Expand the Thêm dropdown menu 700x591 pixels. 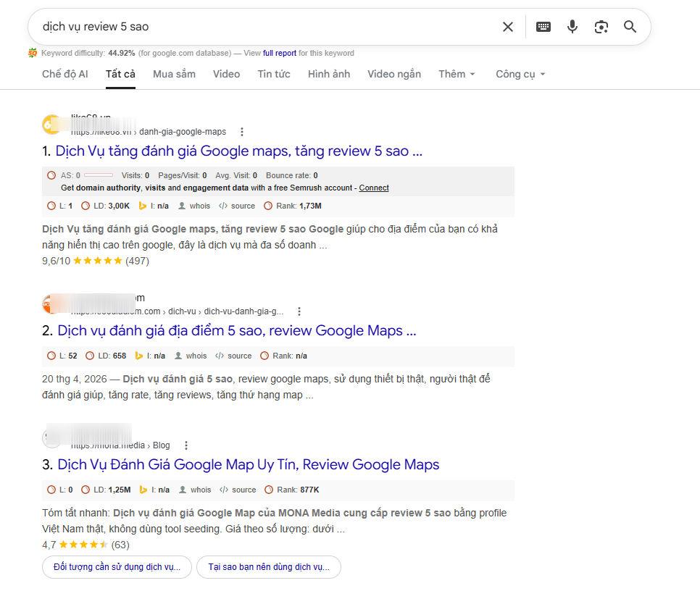pos(457,74)
